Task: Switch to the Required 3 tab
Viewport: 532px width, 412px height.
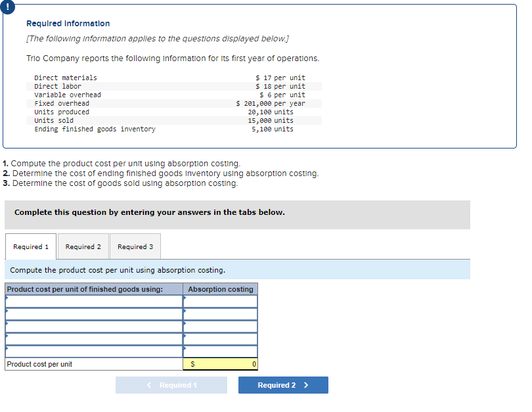Action: click(135, 246)
